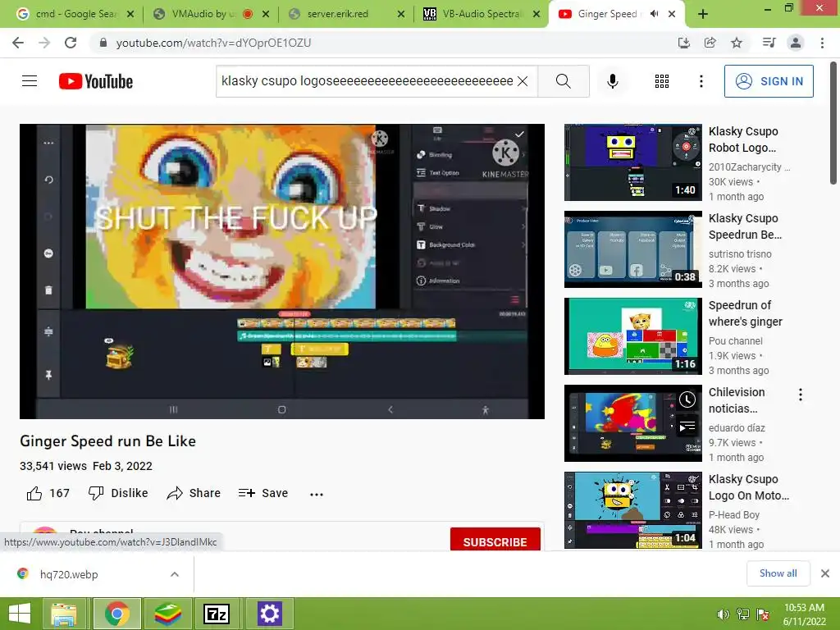Open the YouTube hamburger guide menu
Viewport: 840px width, 630px height.
click(30, 81)
